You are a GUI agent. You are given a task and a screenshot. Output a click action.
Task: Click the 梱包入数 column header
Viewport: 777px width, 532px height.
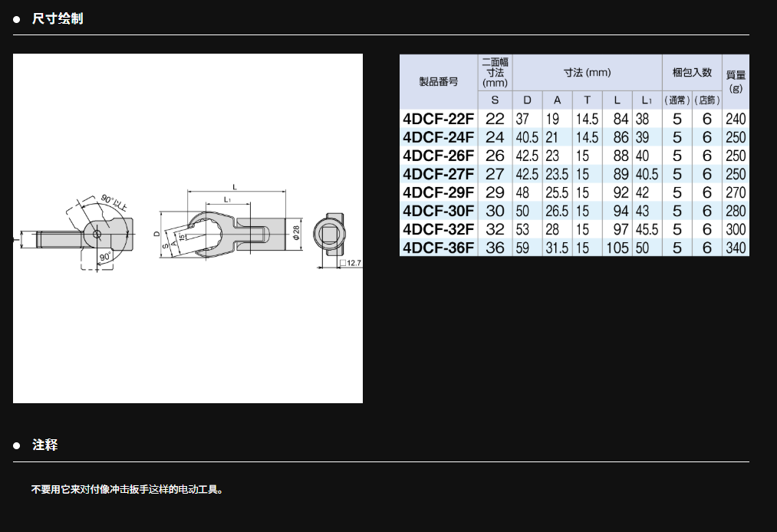click(692, 72)
